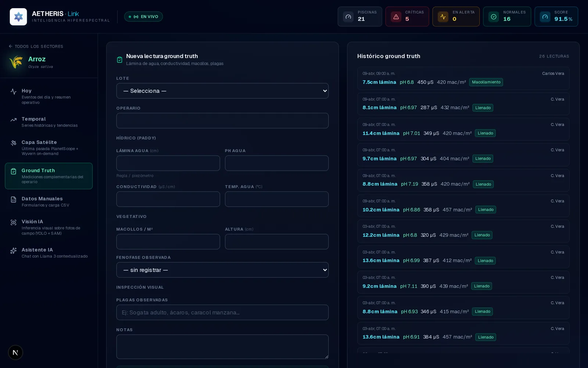Click the Score gauge icon
Screen dimensions: 588x368
pyautogui.click(x=545, y=17)
